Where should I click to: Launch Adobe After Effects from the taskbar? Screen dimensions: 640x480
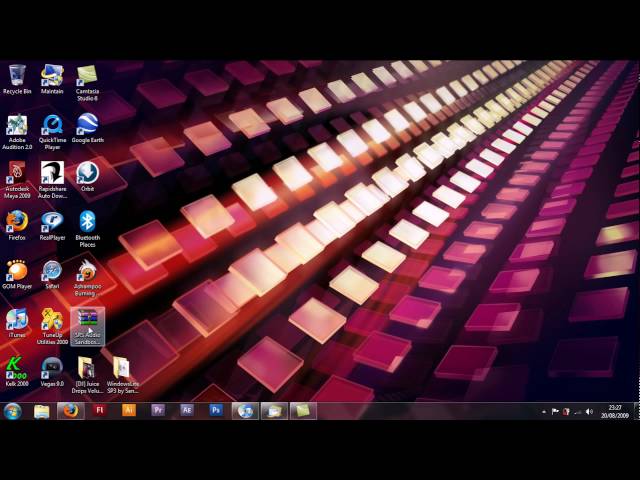point(187,411)
